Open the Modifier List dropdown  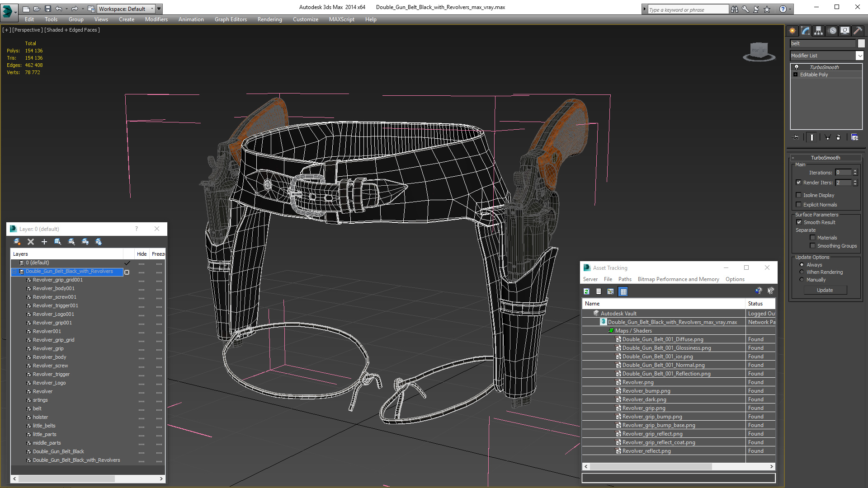click(x=859, y=56)
